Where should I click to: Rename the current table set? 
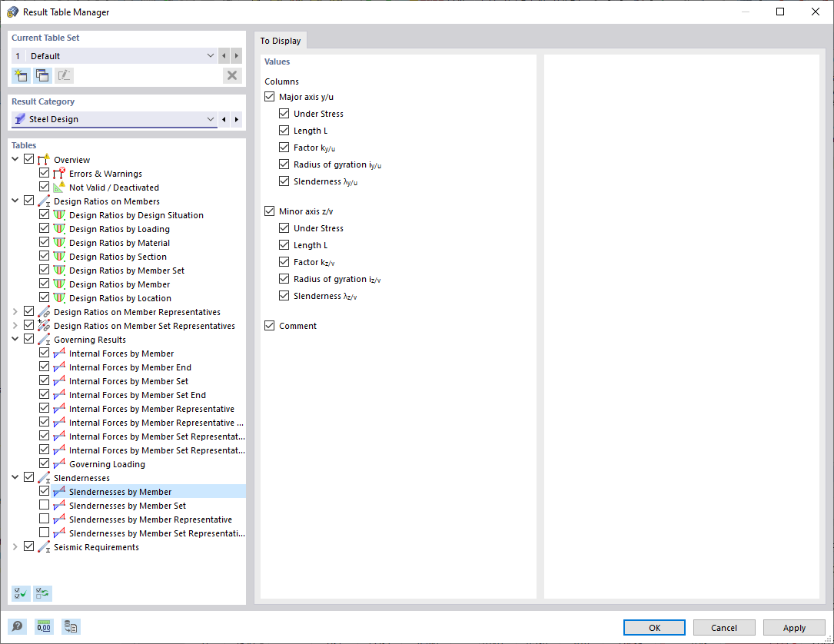(64, 75)
